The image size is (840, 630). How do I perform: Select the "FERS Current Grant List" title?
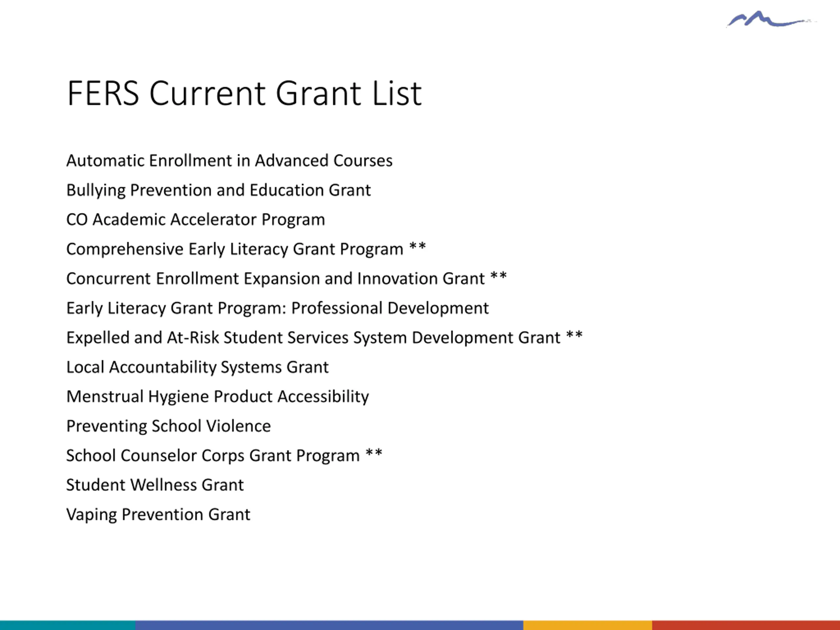[x=244, y=94]
